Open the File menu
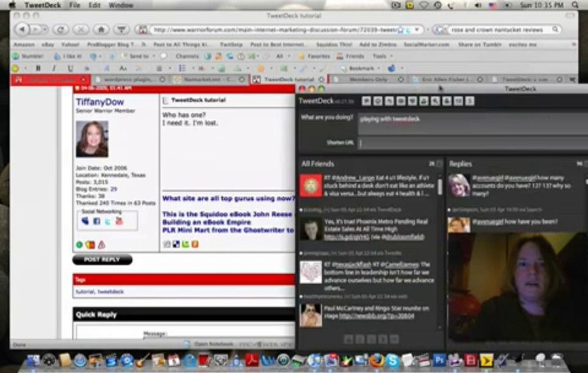This screenshot has width=588, height=373. pos(75,5)
